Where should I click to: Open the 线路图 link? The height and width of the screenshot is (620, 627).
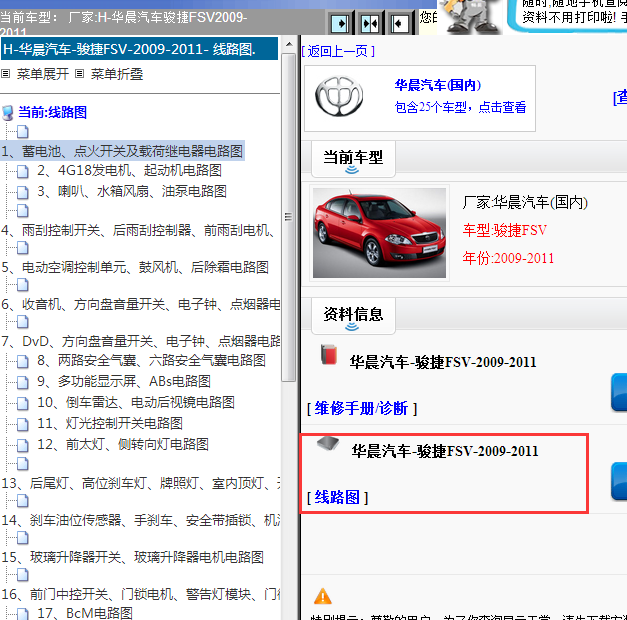(x=337, y=497)
